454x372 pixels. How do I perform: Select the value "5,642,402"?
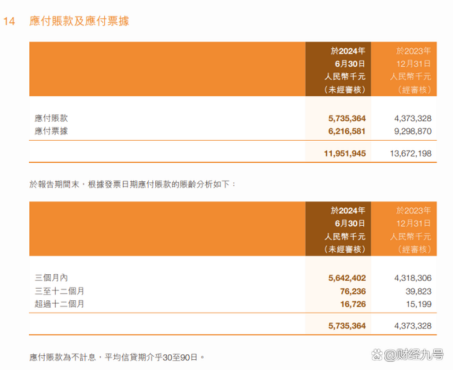(347, 278)
